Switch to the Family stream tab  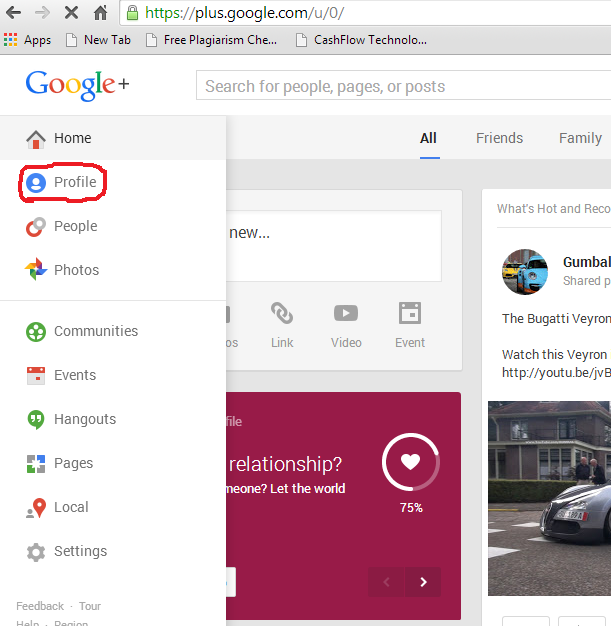click(580, 138)
